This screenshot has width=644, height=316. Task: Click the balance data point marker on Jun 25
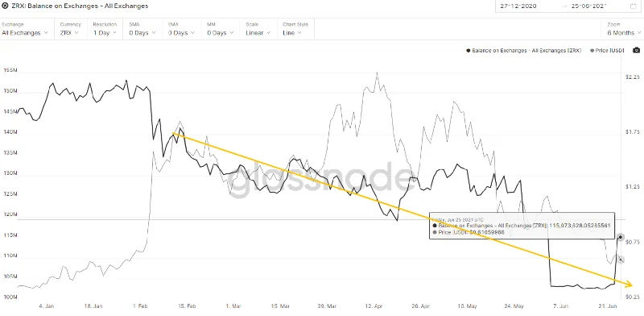[620, 237]
